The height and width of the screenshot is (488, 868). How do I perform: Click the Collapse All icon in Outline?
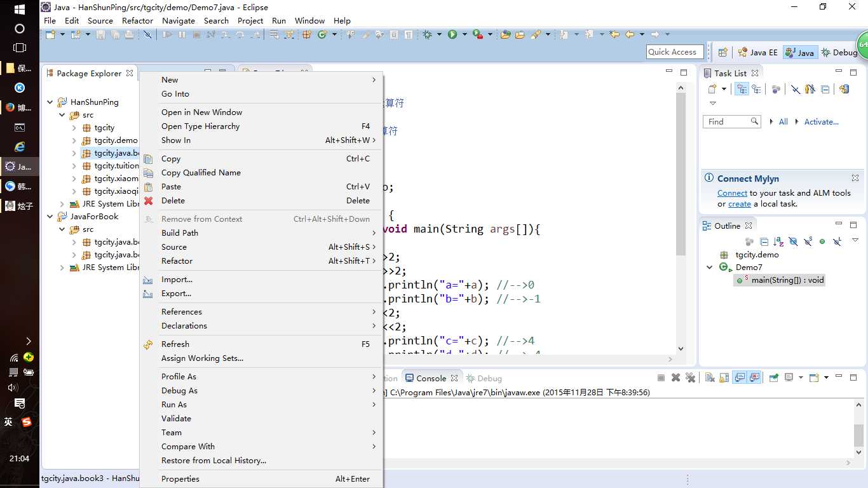[764, 241]
